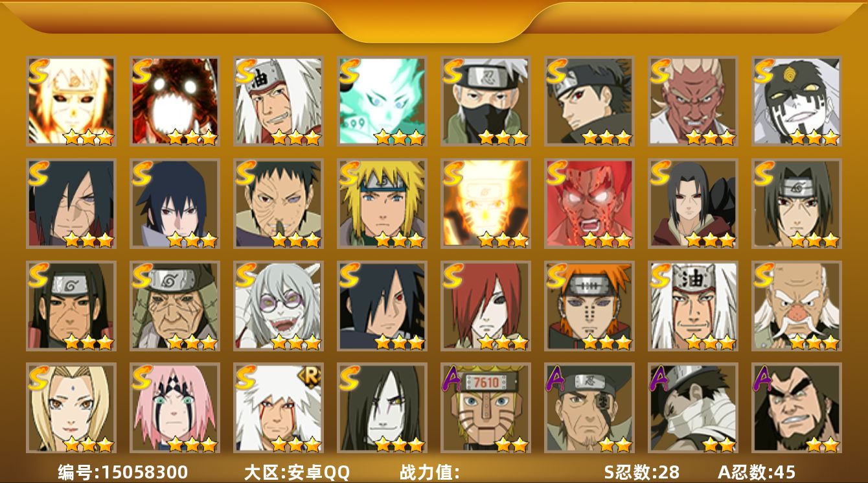Click the red beast with glowing white eyes

tap(175, 101)
